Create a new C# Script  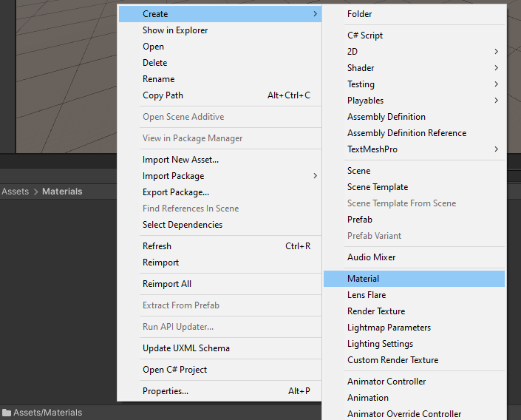pos(365,35)
